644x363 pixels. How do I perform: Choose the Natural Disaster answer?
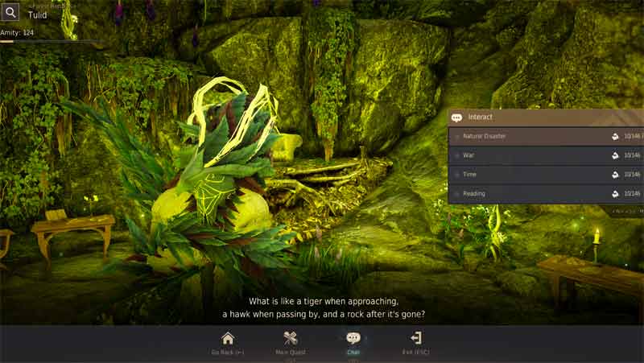click(546, 136)
